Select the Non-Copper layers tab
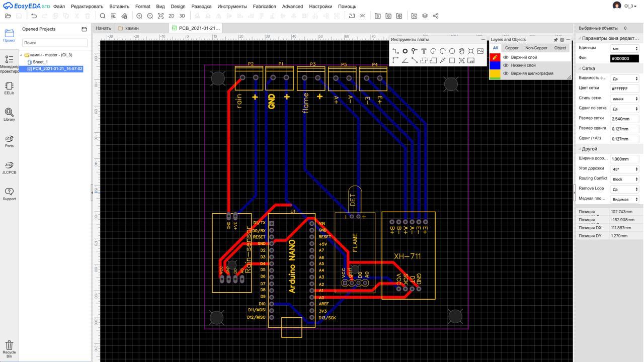 tap(536, 48)
